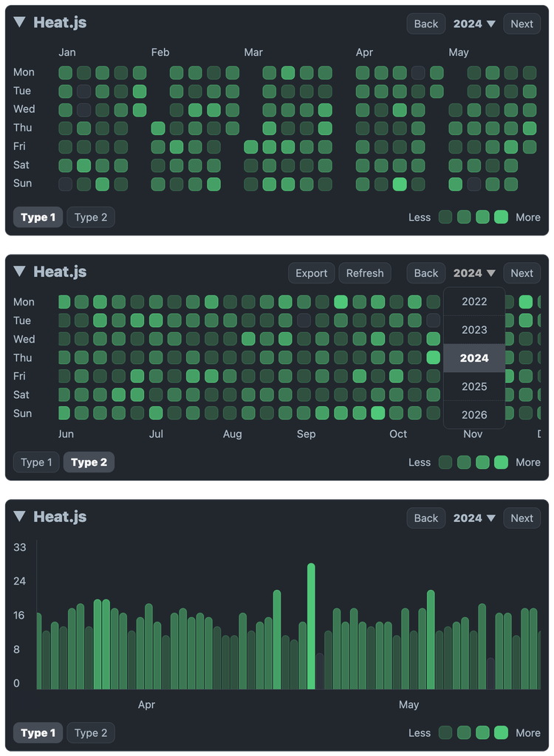Switch to Type 2 in bar chart panel
This screenshot has width=554, height=756.
click(x=91, y=732)
